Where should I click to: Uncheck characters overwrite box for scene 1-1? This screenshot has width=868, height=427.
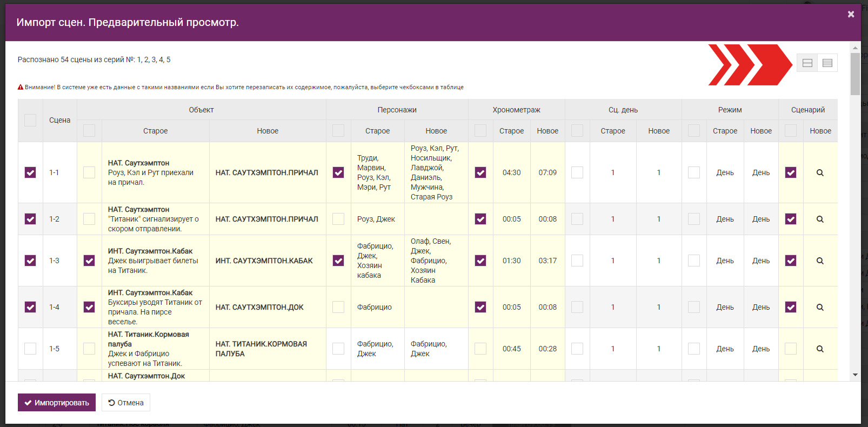click(338, 172)
